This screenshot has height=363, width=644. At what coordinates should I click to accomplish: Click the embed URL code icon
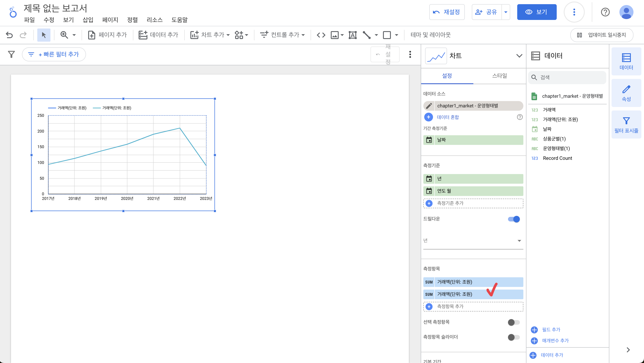pos(321,35)
